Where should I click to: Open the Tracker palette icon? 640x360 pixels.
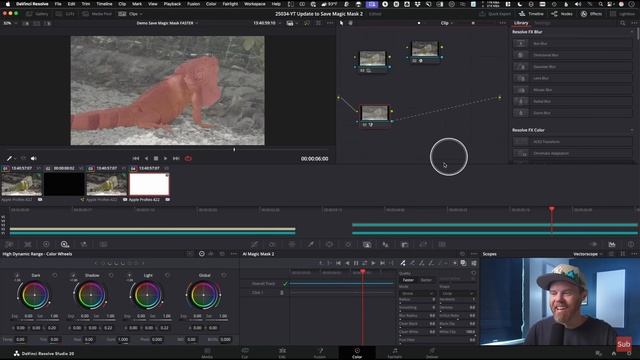pyautogui.click(x=348, y=244)
